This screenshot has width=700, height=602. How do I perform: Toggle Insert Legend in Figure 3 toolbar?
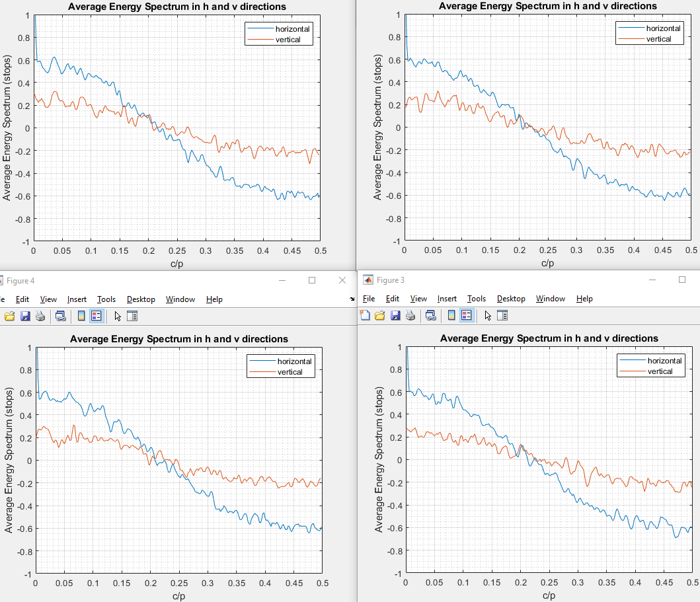point(466,316)
